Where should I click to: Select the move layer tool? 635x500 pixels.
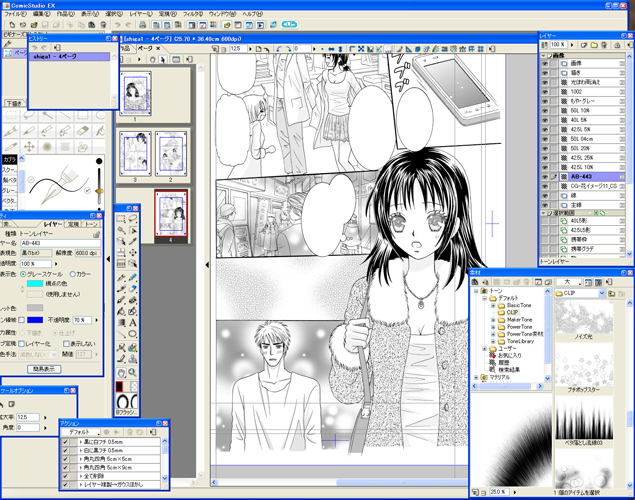(132, 253)
